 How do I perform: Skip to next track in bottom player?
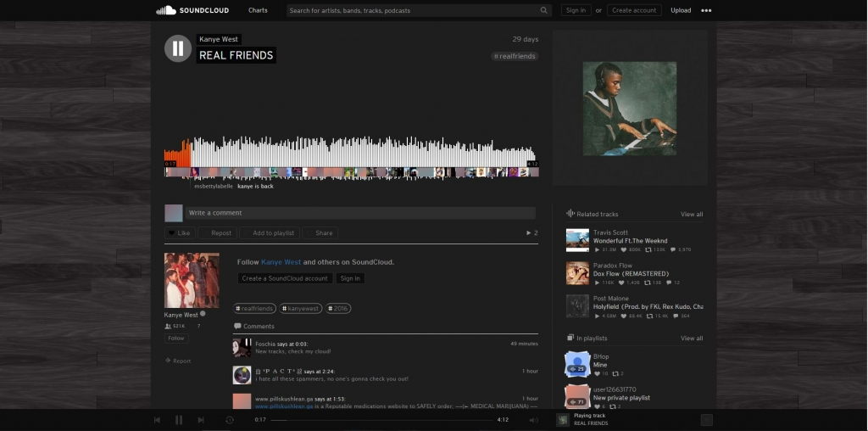(x=200, y=420)
